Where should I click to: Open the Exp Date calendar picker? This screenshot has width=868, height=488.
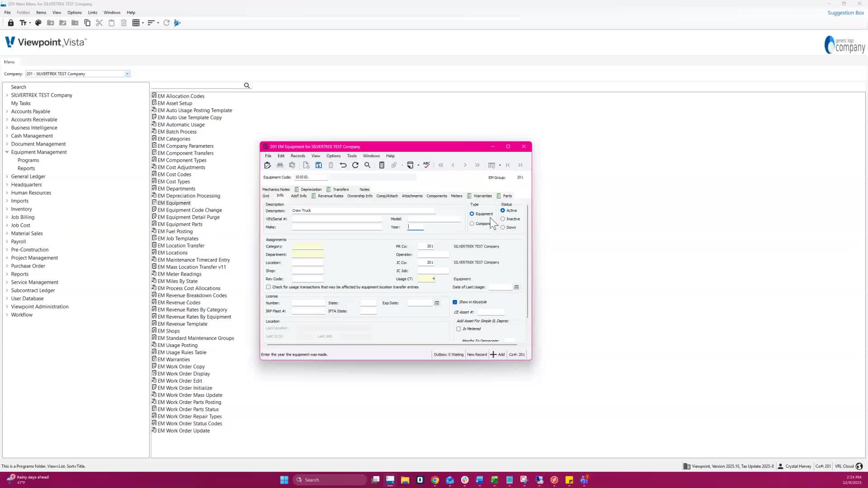[x=437, y=303]
